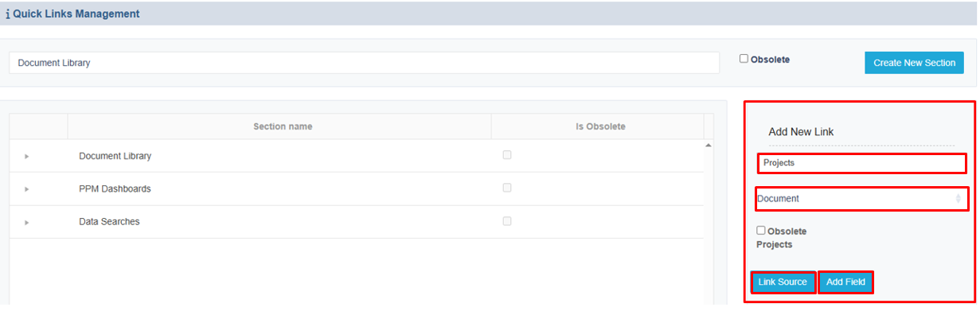Focus the Projects link name input field

click(861, 163)
